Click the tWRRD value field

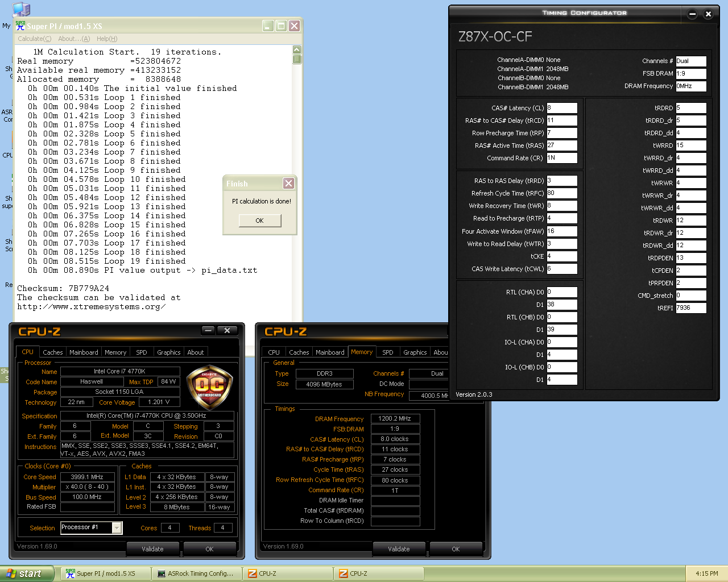691,145
